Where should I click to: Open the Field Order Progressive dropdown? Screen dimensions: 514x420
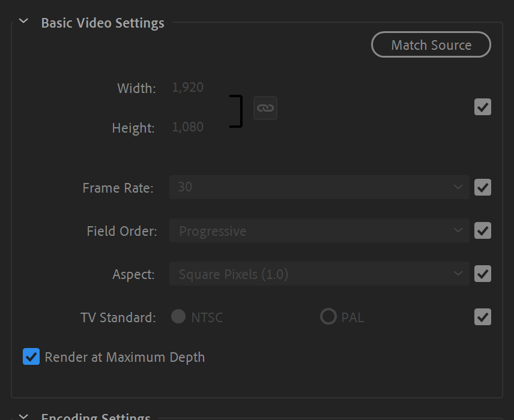click(319, 231)
